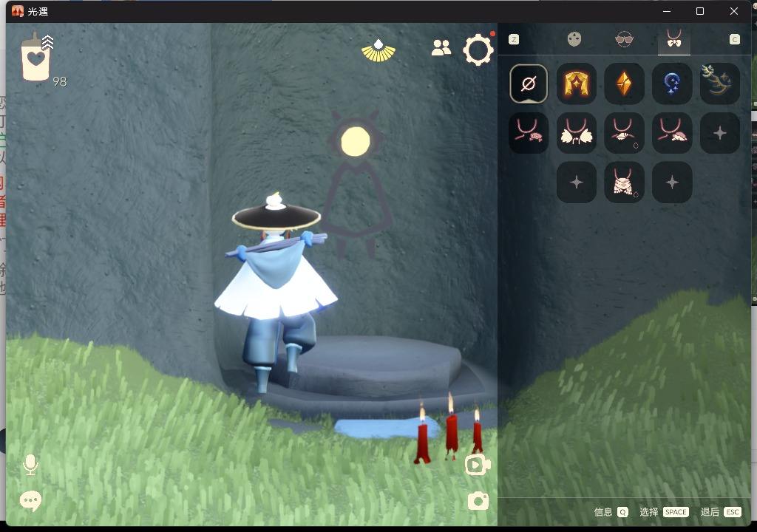This screenshot has height=532, width=757.
Task: Switch to the necklace tab
Action: [674, 38]
